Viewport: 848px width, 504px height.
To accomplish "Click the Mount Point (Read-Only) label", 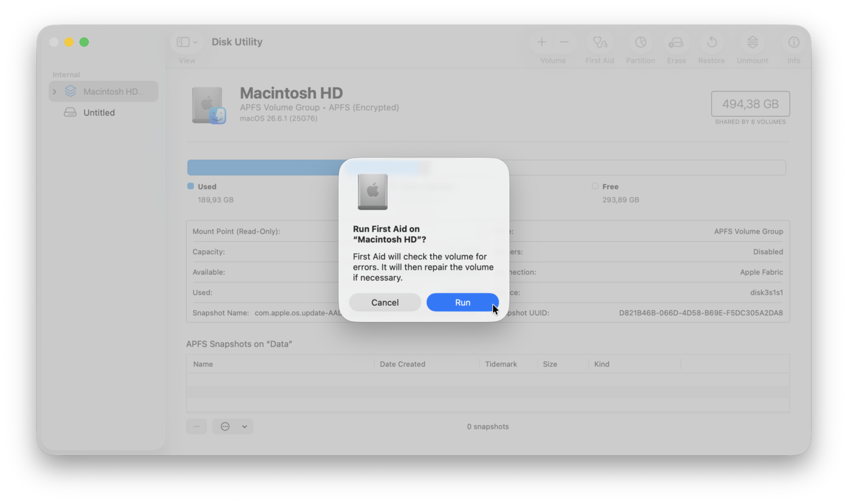I will tap(236, 231).
